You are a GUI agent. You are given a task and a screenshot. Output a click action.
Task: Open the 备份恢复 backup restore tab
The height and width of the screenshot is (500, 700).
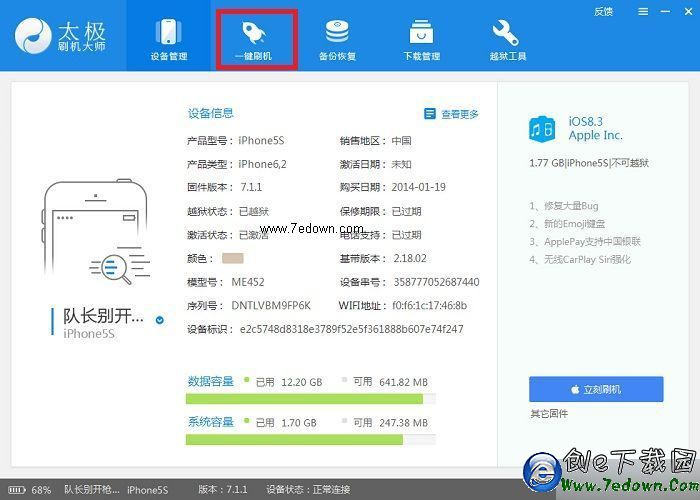(337, 39)
